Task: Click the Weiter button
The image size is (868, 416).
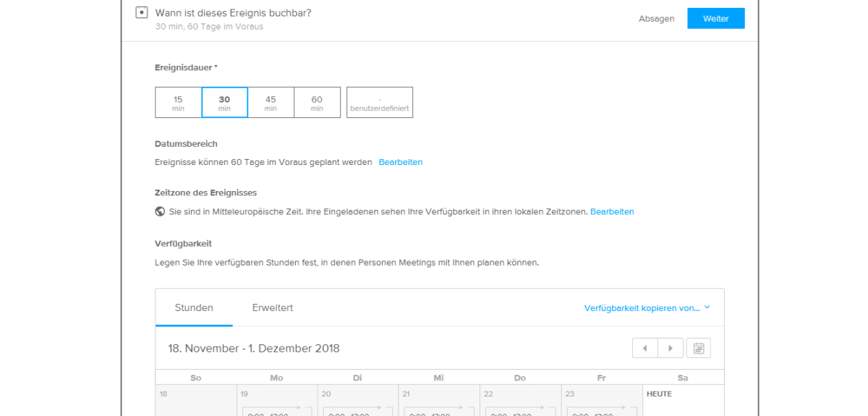Action: click(x=716, y=19)
